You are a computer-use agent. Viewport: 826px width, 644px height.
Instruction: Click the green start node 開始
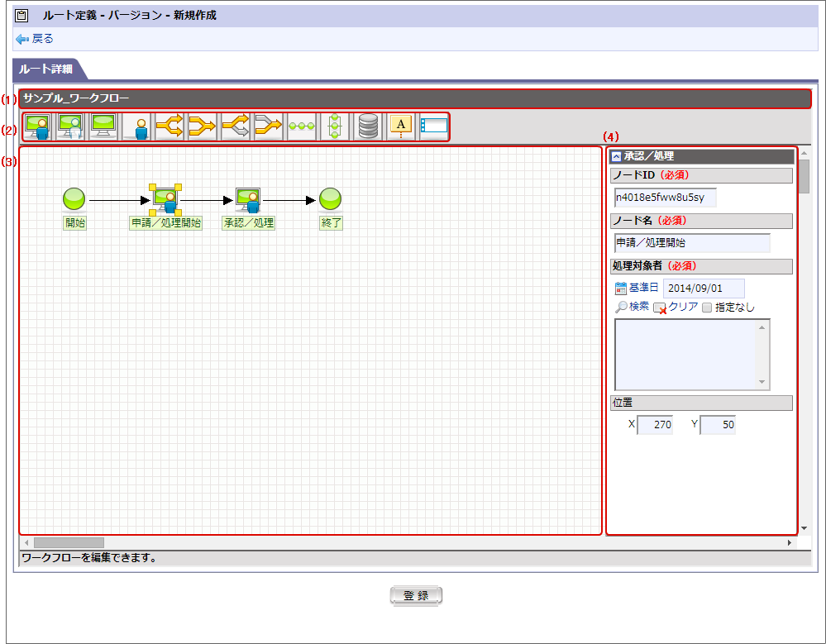pyautogui.click(x=74, y=199)
